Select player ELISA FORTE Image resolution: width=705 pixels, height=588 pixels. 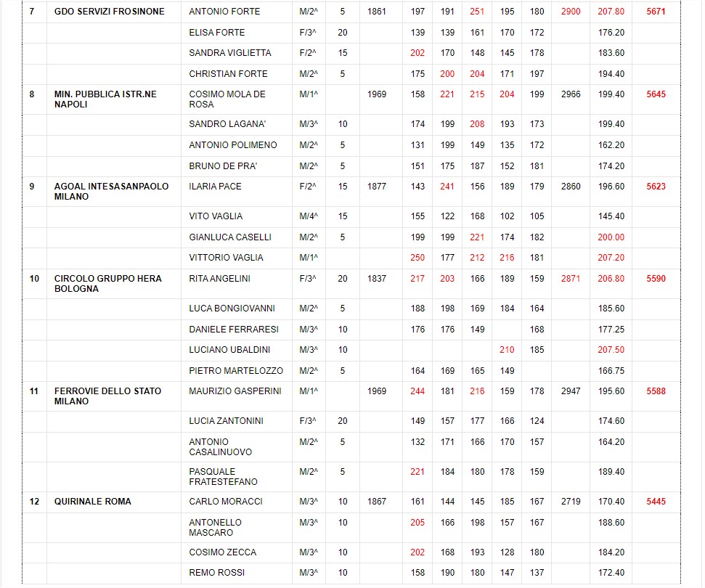[216, 33]
